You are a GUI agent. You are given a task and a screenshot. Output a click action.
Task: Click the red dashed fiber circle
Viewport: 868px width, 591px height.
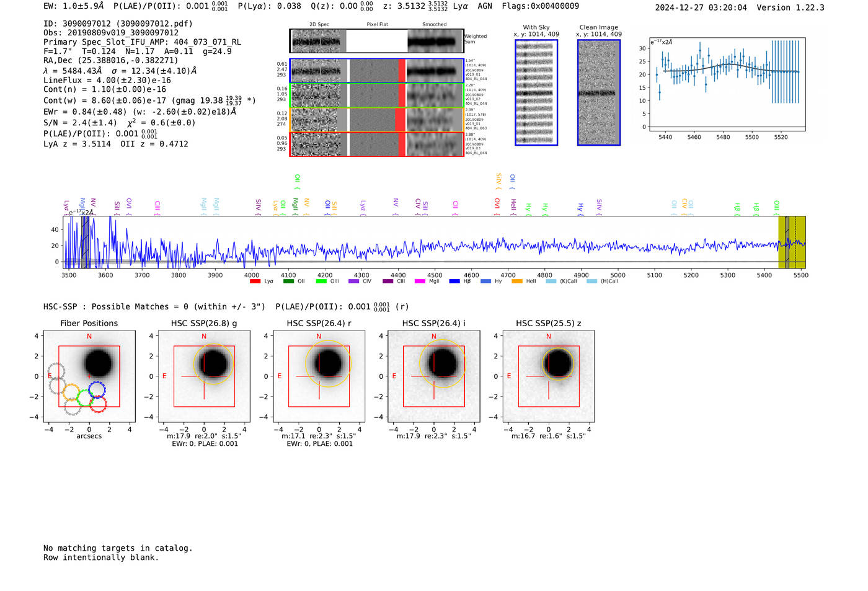coord(98,404)
